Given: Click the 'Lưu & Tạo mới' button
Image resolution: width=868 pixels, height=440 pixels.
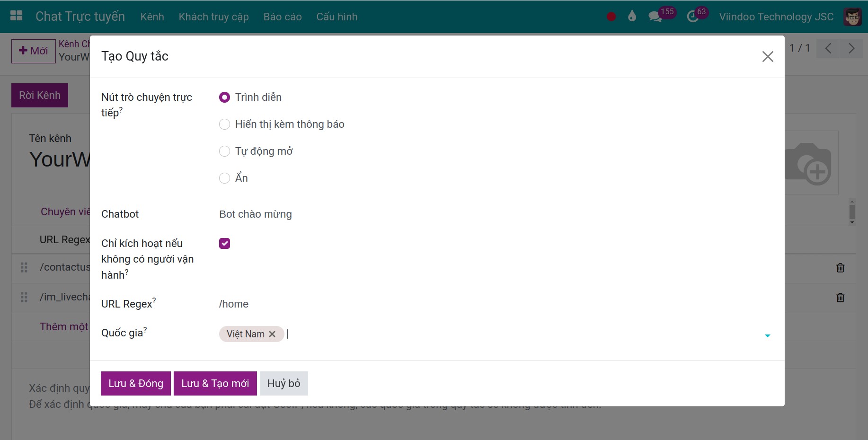Looking at the screenshot, I should 215,383.
